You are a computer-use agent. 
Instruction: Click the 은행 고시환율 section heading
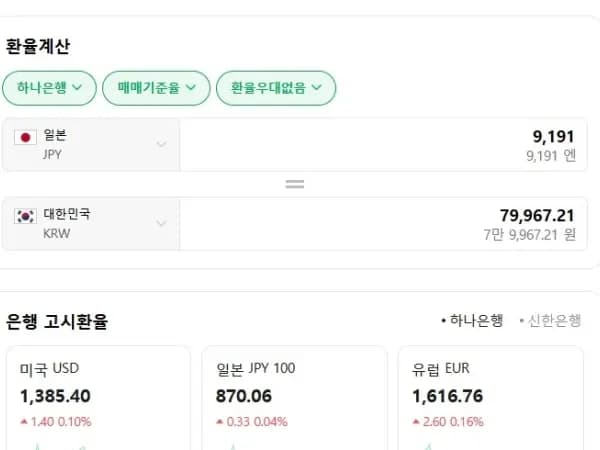[57, 321]
